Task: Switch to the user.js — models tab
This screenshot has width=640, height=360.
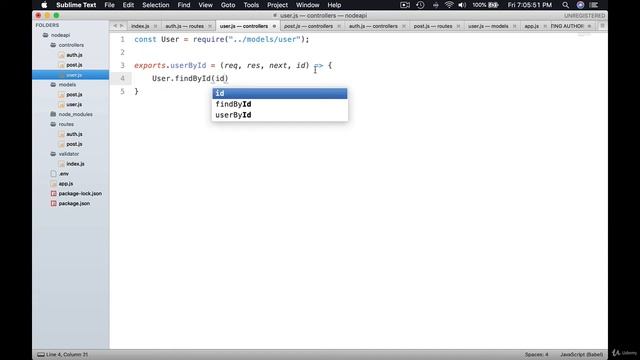Action: (x=488, y=26)
